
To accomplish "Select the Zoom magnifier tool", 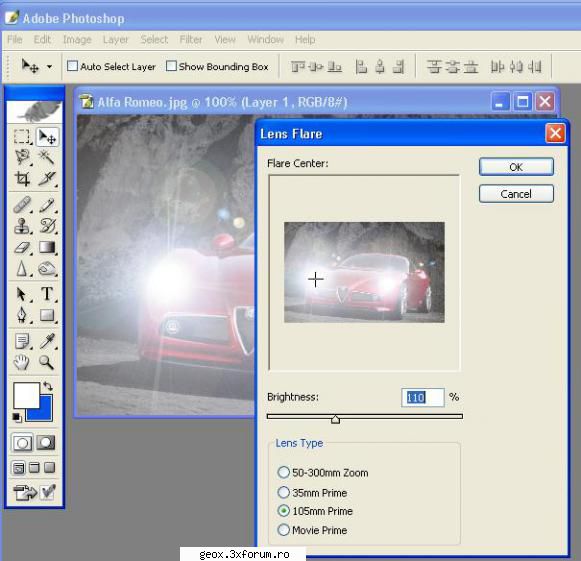I will point(47,362).
